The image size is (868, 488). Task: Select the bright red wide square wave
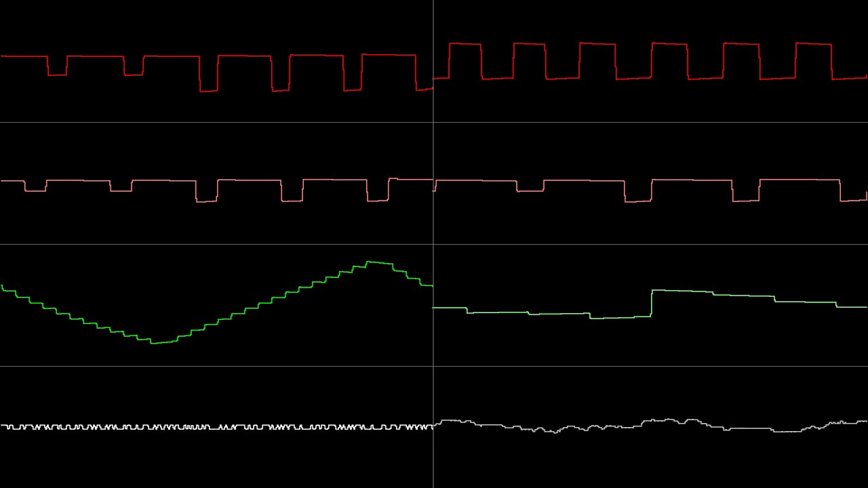click(651, 61)
